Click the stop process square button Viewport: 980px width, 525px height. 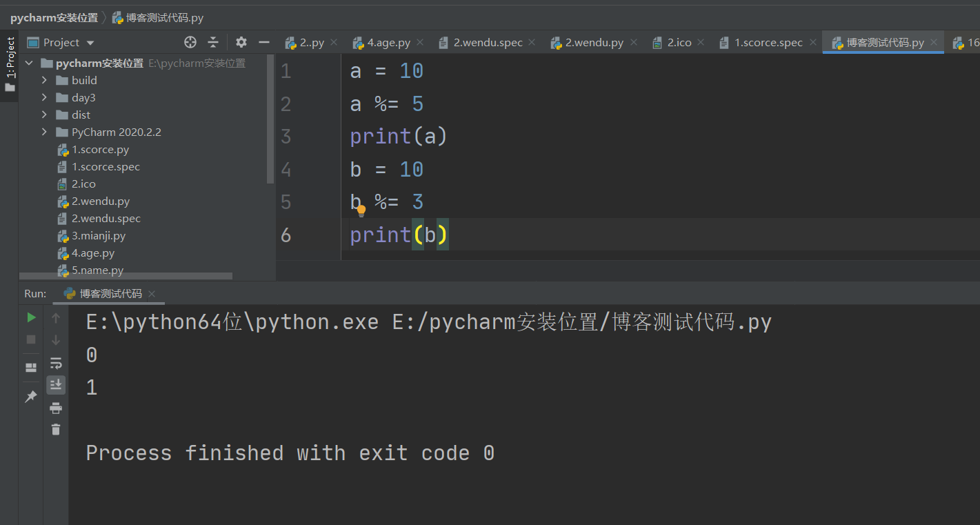[x=31, y=339]
